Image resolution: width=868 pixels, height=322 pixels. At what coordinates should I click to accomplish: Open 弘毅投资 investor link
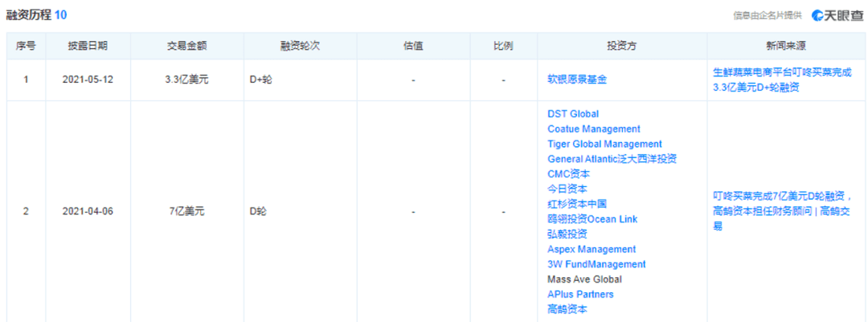(x=567, y=234)
